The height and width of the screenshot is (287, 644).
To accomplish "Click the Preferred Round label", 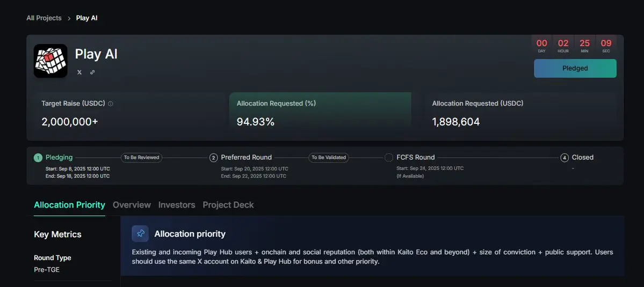I will 247,157.
